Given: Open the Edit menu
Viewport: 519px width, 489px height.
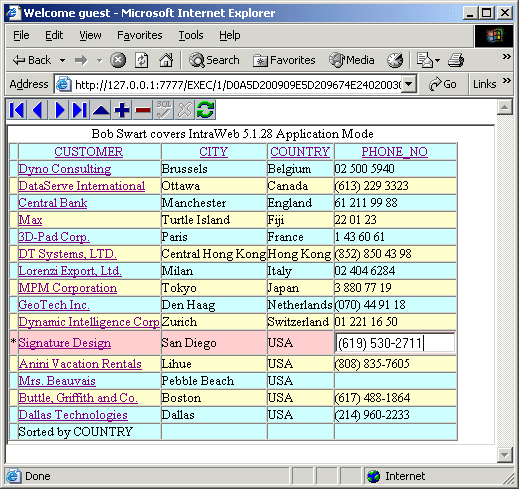Looking at the screenshot, I should click(54, 35).
